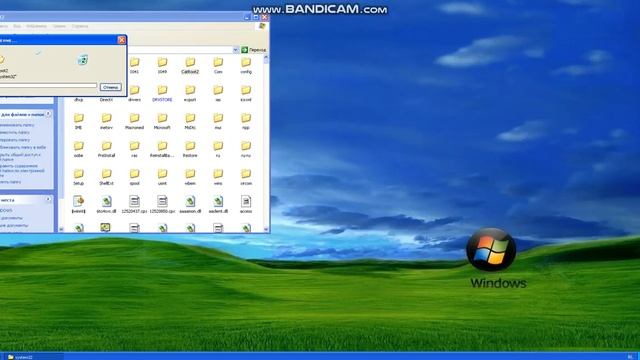Image resolution: width=640 pixels, height=360 pixels.
Task: Select the PreInstall folder
Action: (106, 149)
